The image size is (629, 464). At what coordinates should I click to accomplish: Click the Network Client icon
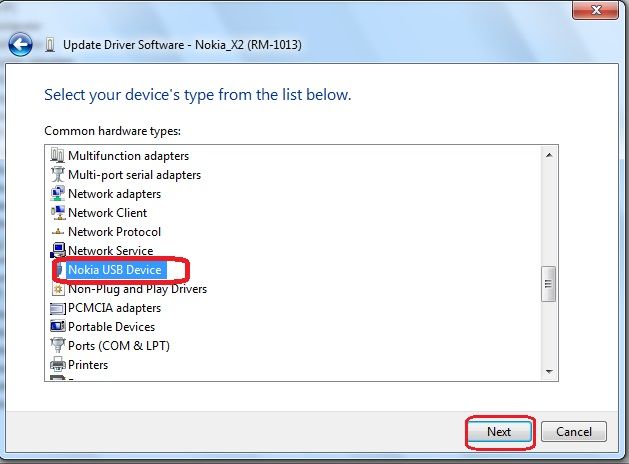[58, 213]
